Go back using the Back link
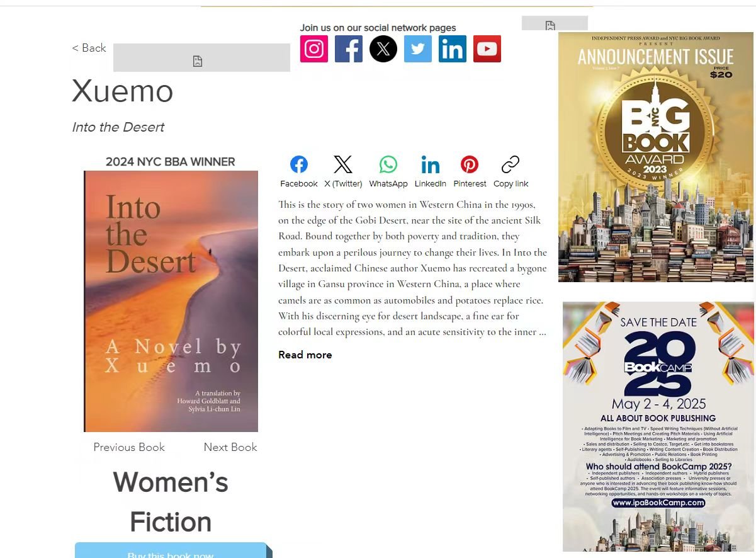This screenshot has width=756, height=558. pos(89,48)
